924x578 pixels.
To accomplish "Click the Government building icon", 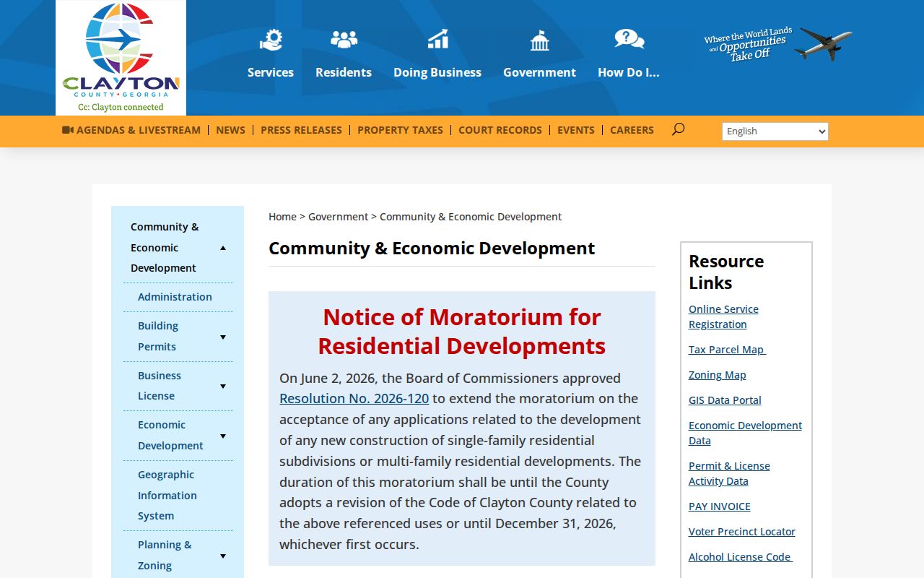I will coord(540,40).
